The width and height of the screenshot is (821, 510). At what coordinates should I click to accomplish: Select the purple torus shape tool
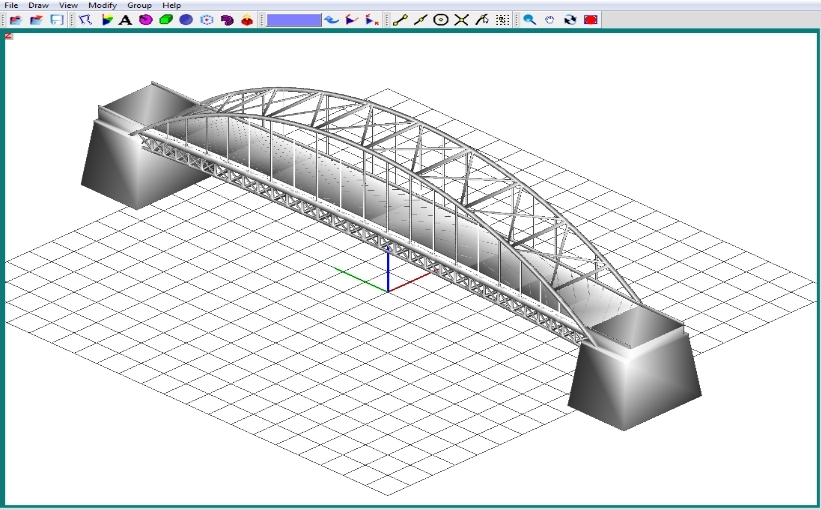pos(227,20)
